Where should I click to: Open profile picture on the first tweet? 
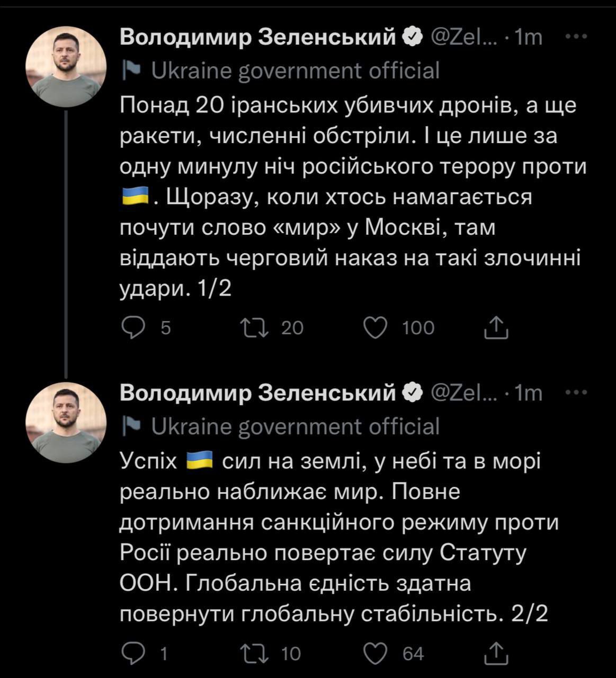pos(66,66)
